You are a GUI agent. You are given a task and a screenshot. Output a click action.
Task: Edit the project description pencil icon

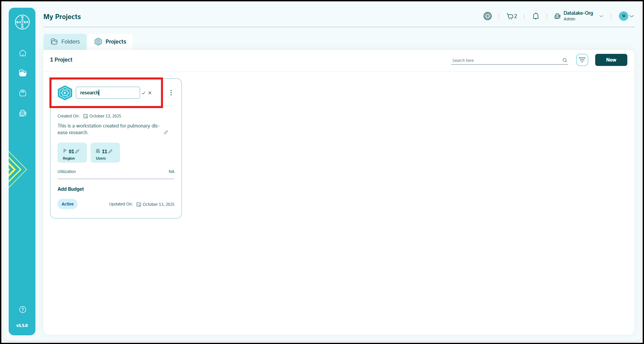coord(166,133)
